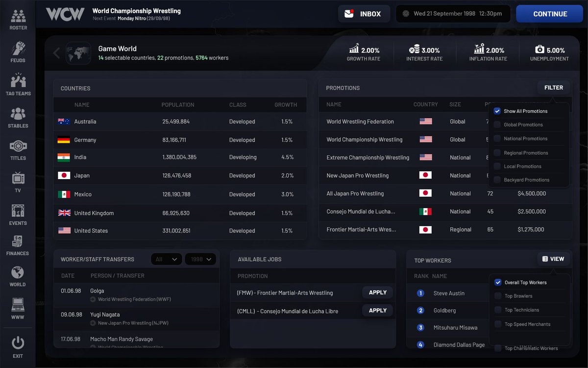The image size is (588, 368).
Task: Check Global Promotions filter
Action: pos(497,125)
